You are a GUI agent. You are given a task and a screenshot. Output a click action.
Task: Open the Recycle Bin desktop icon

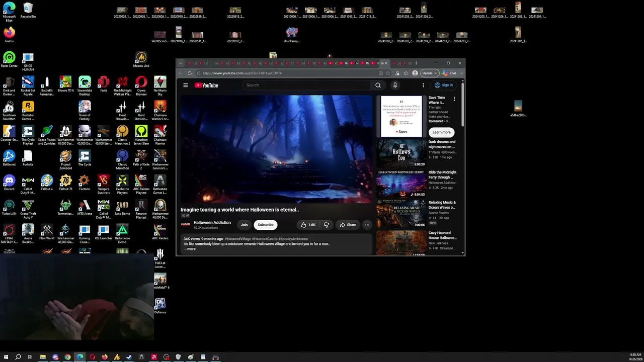pos(28,11)
